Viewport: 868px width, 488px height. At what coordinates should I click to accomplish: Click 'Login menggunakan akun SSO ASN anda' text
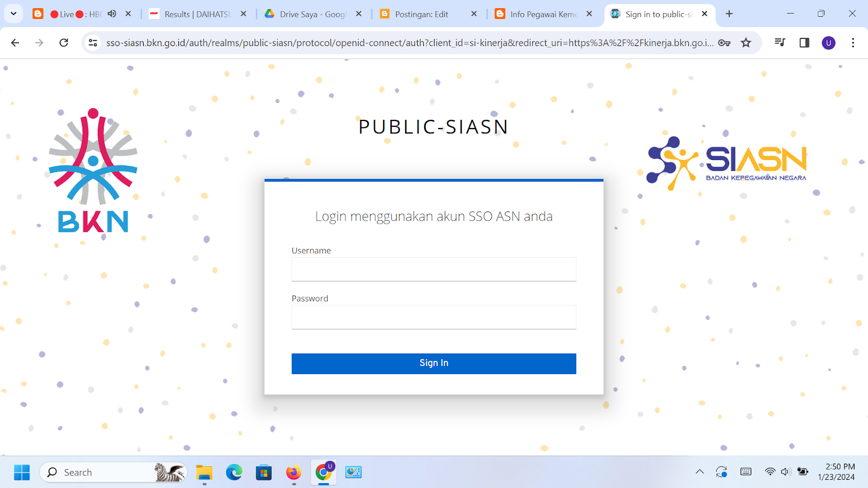click(433, 216)
